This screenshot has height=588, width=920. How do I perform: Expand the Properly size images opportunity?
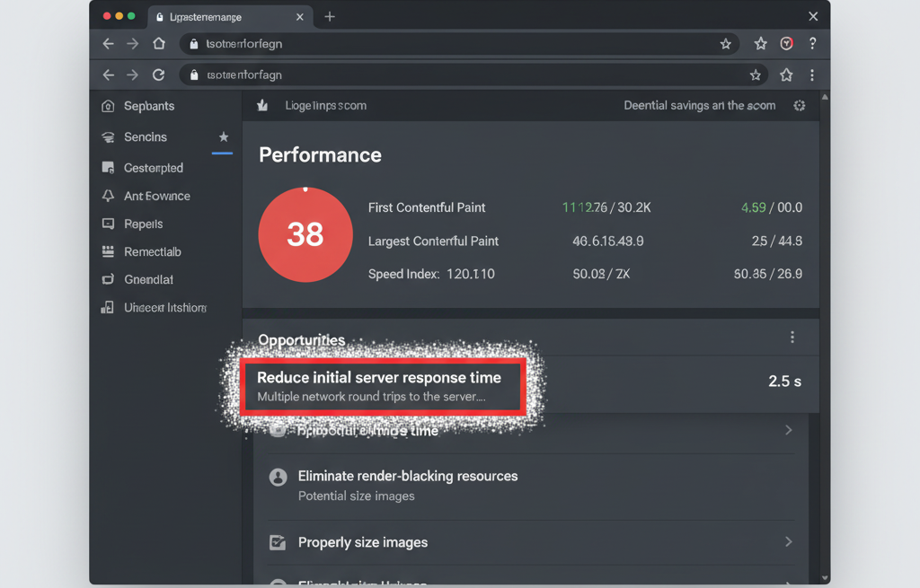click(x=789, y=542)
